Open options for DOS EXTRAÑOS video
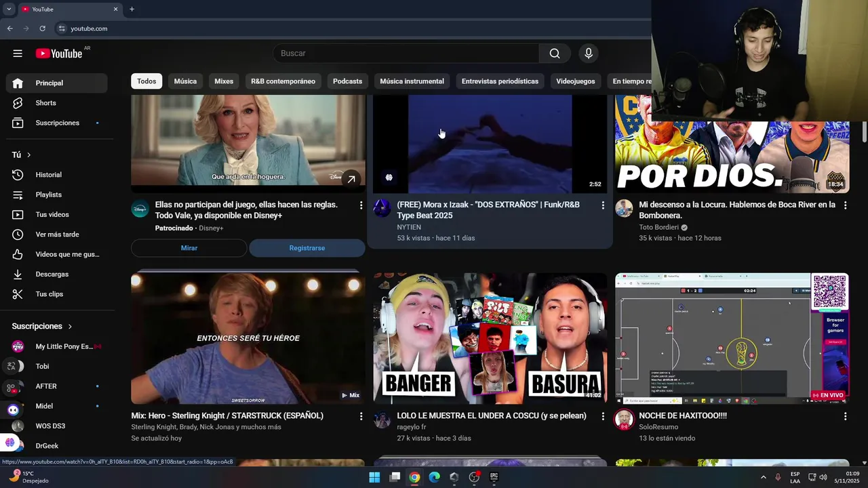 tap(603, 205)
